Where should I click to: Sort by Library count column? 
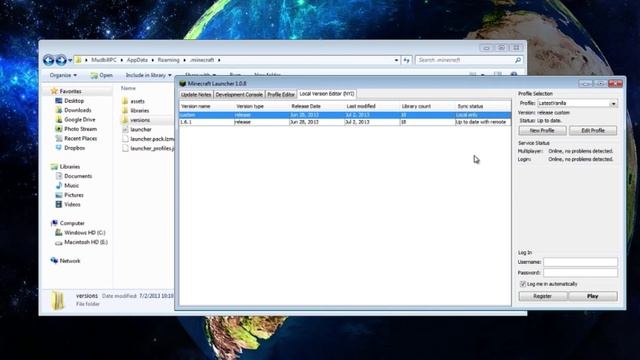click(x=427, y=106)
